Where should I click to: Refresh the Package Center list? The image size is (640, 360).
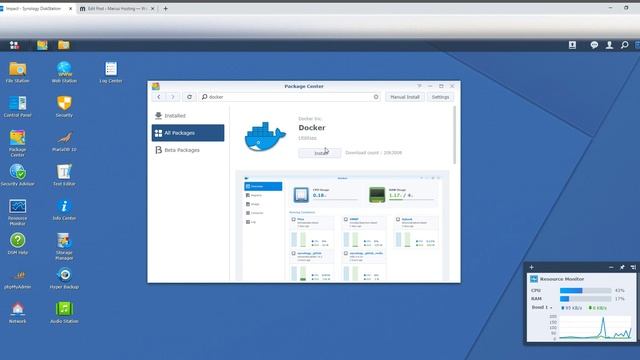point(189,97)
